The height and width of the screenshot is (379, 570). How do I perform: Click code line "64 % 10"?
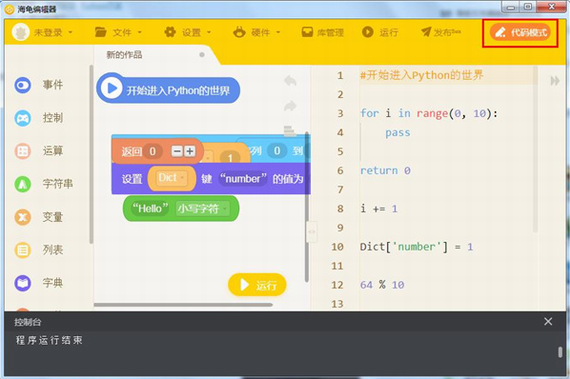tap(382, 285)
